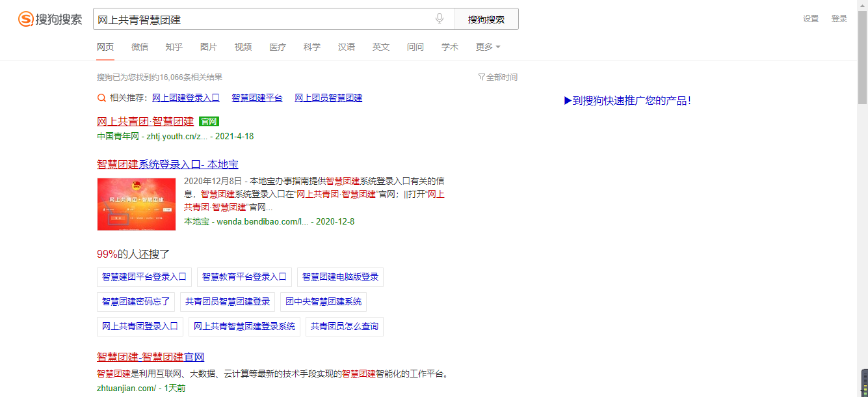
Task: Select suggestion 共青团员智慧团建登录
Action: pos(228,301)
